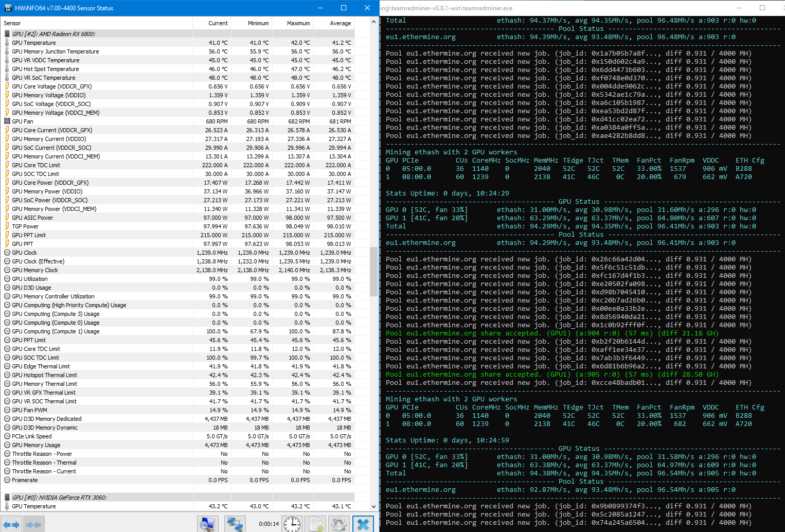Click the HWiNFO64 title bar app icon
The height and width of the screenshot is (532, 785).
[8, 8]
